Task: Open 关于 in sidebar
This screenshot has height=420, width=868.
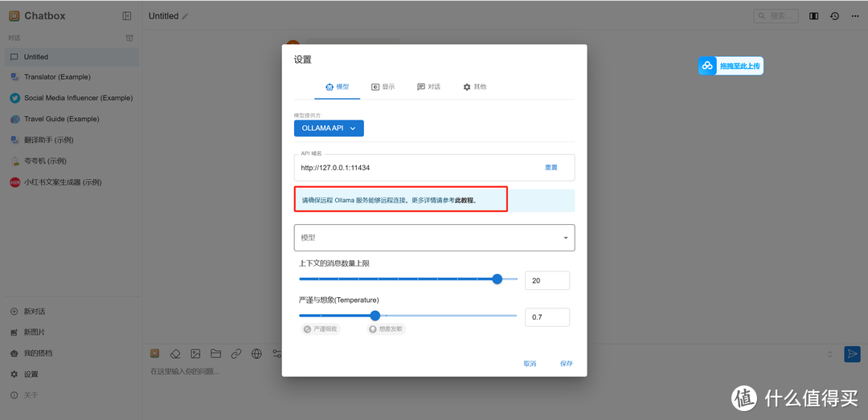Action: click(72, 395)
